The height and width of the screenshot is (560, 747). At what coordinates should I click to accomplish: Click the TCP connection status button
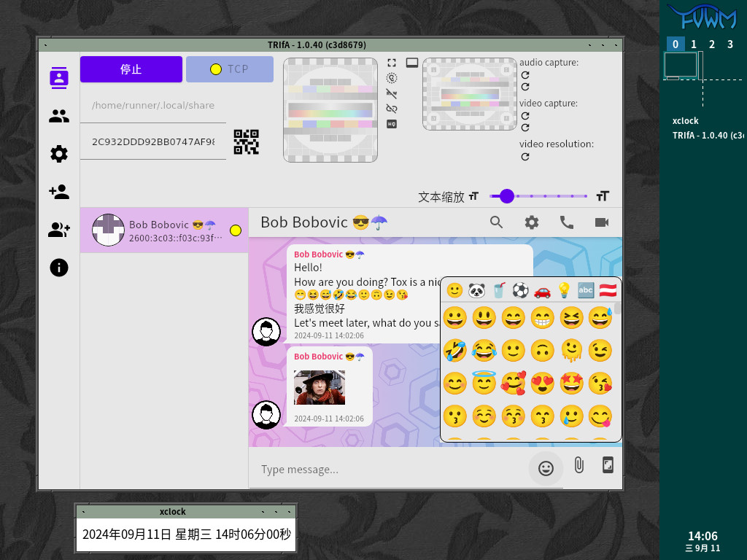[230, 69]
